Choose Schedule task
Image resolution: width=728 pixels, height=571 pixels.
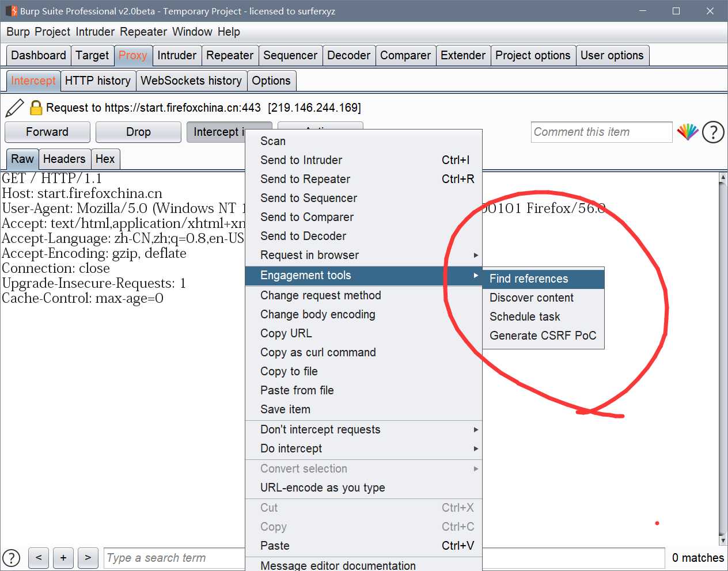coord(543,317)
